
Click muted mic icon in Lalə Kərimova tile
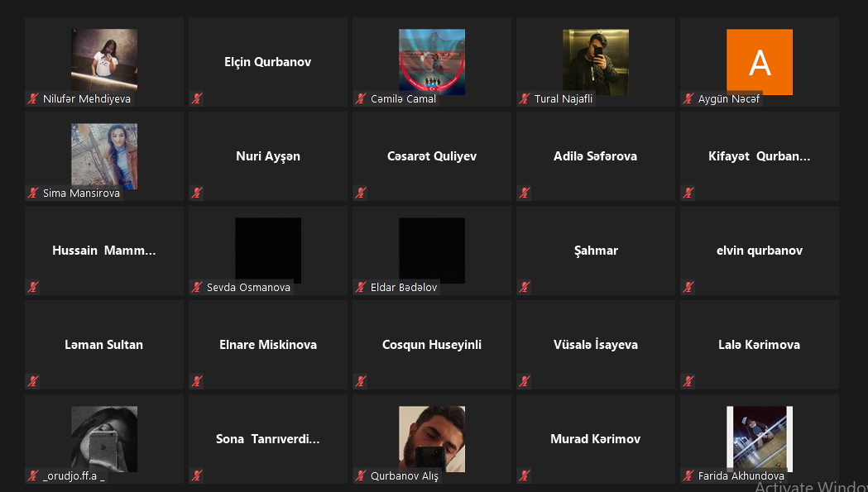tap(688, 381)
